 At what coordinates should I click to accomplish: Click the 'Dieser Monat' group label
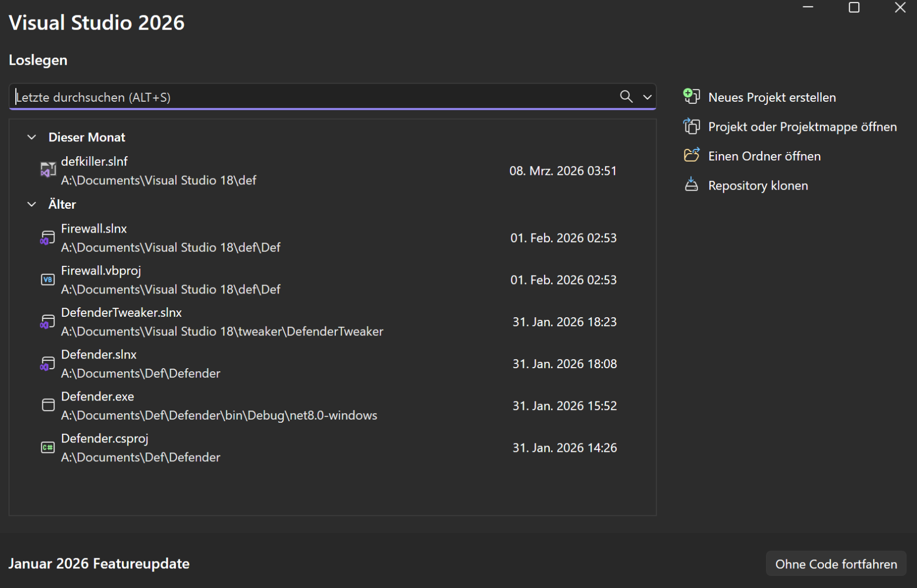click(87, 137)
